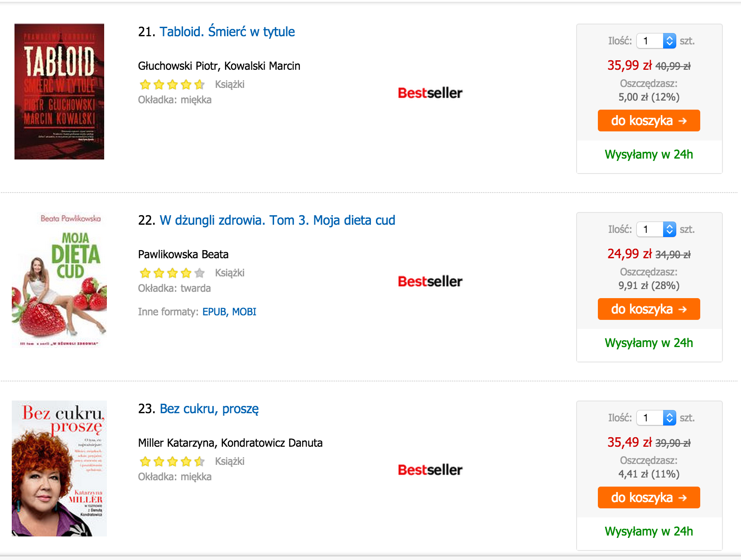Open Tabloid. Śmierć w tytule title link

(x=227, y=32)
